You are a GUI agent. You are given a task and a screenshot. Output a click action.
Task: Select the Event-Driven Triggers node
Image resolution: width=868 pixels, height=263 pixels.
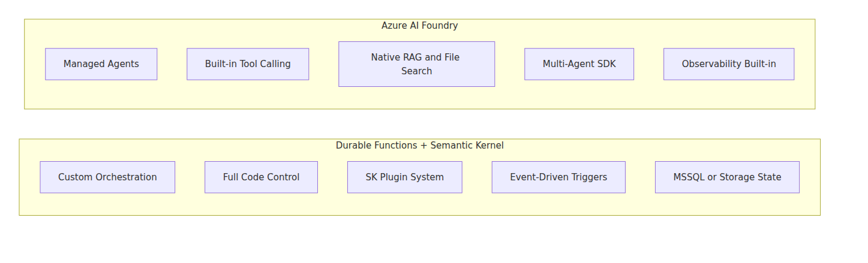point(558,177)
